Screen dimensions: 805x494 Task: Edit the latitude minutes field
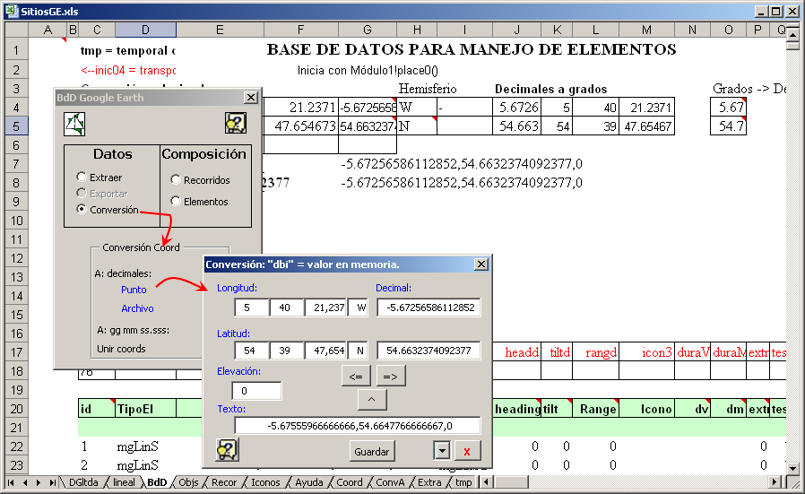point(286,351)
